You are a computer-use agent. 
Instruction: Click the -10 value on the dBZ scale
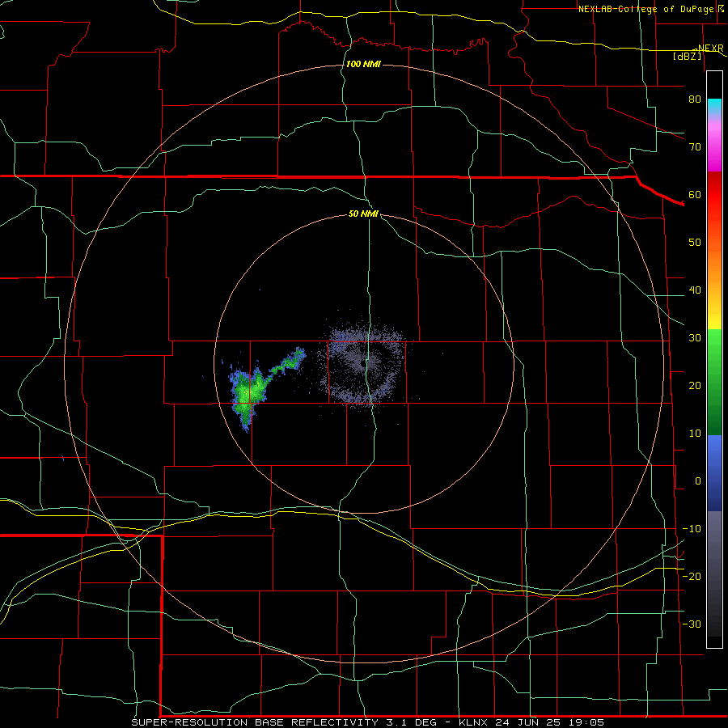click(x=692, y=529)
